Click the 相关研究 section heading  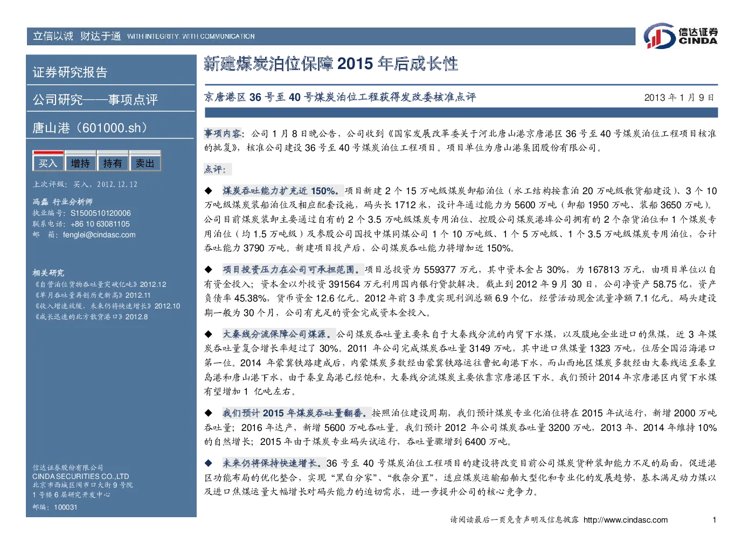[48, 273]
